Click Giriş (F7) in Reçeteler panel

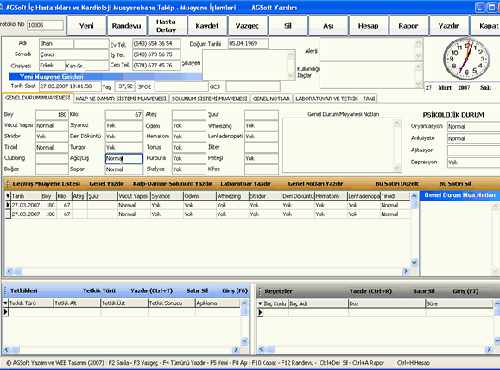point(465,291)
